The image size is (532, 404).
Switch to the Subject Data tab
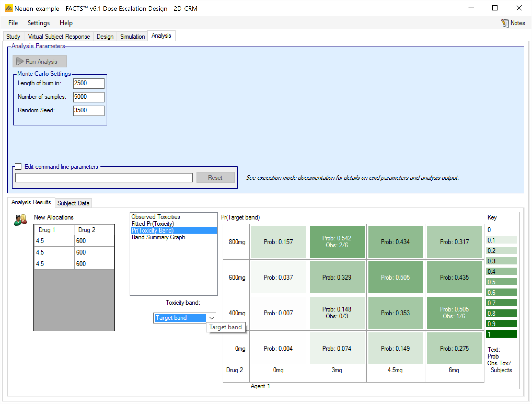point(73,203)
